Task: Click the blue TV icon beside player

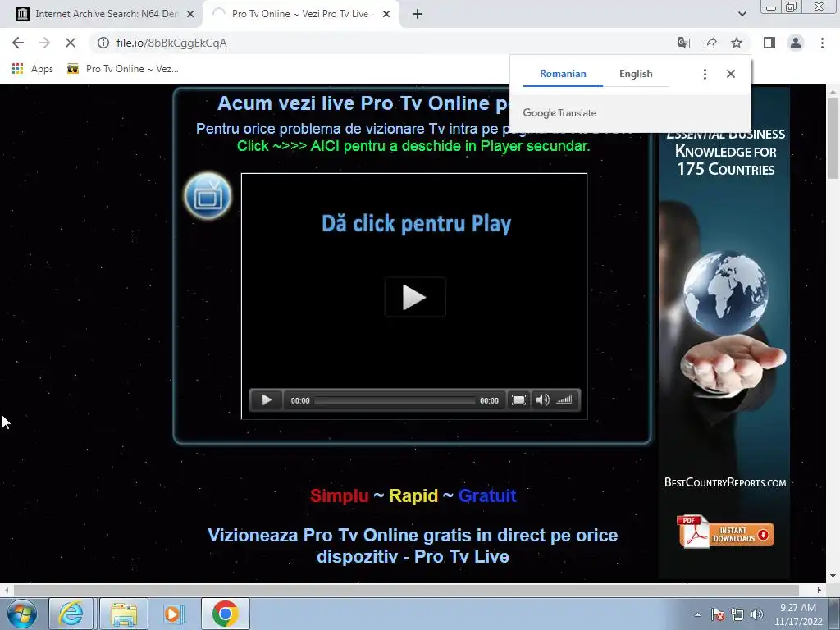Action: click(x=208, y=196)
